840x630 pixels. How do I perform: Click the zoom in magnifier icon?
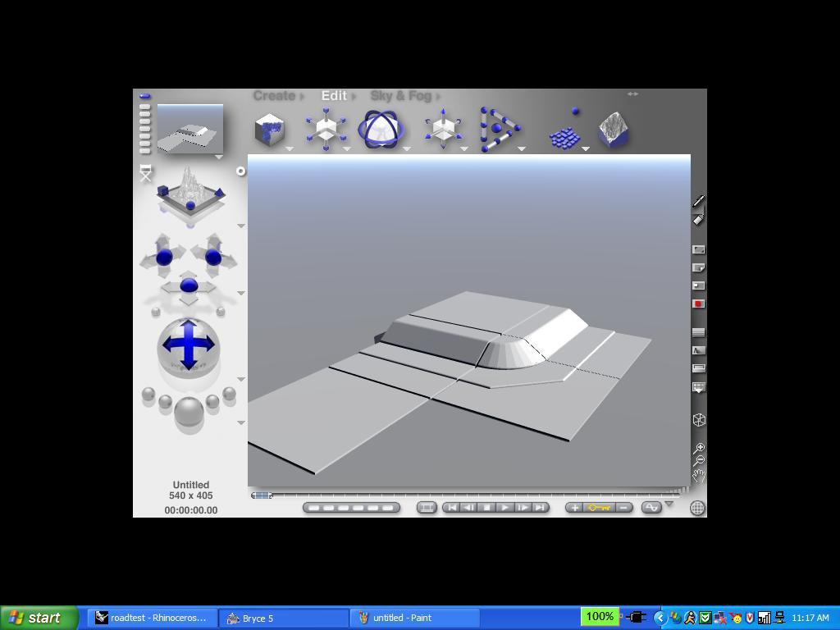click(x=699, y=448)
